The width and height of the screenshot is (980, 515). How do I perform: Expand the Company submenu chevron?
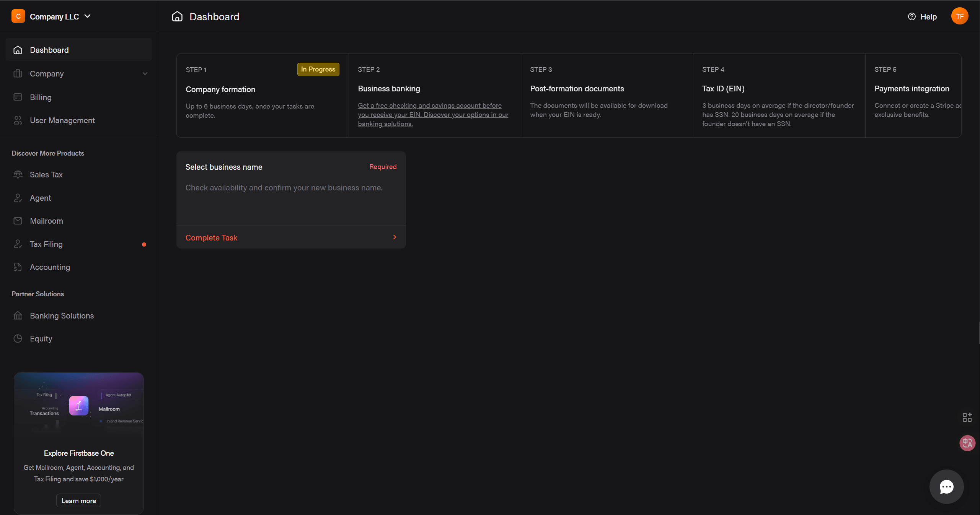(145, 74)
